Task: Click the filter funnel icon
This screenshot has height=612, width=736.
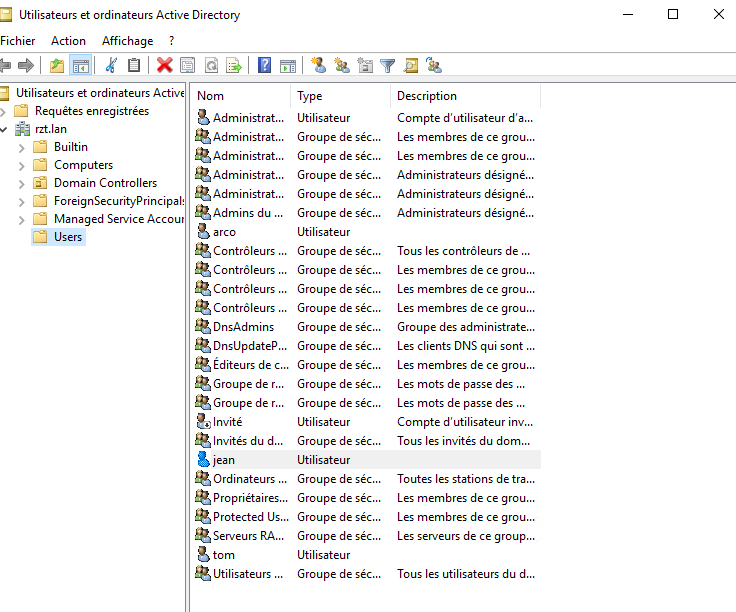Action: coord(388,65)
